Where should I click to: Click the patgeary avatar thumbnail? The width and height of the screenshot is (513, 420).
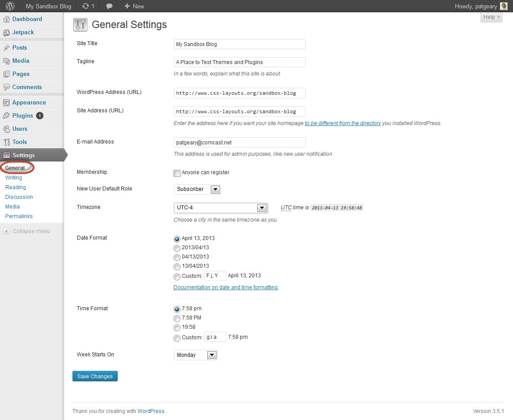pos(504,6)
